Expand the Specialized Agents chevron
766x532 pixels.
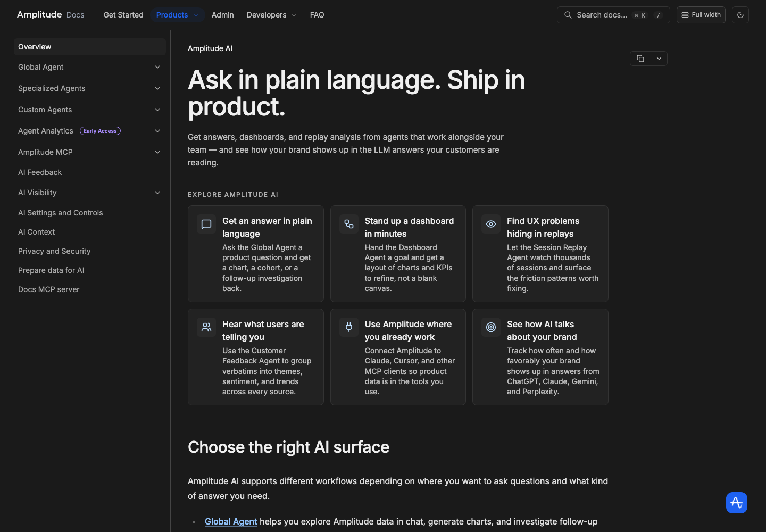pos(157,88)
